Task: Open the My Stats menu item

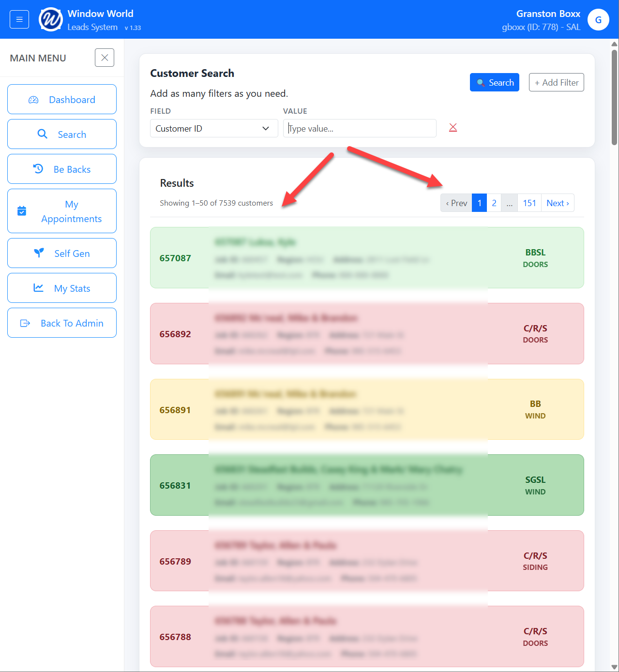Action: tap(62, 288)
